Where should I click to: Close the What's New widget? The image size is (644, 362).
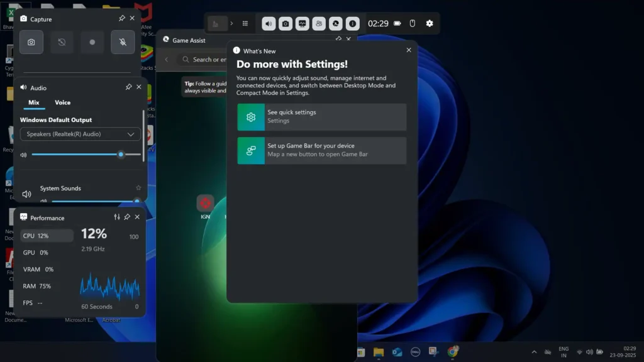pos(409,50)
